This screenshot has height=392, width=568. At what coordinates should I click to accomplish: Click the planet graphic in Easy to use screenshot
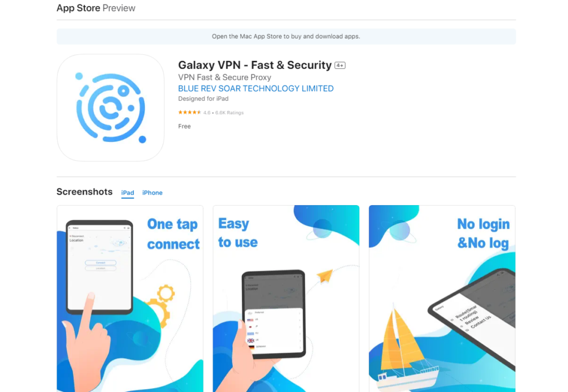tap(322, 229)
